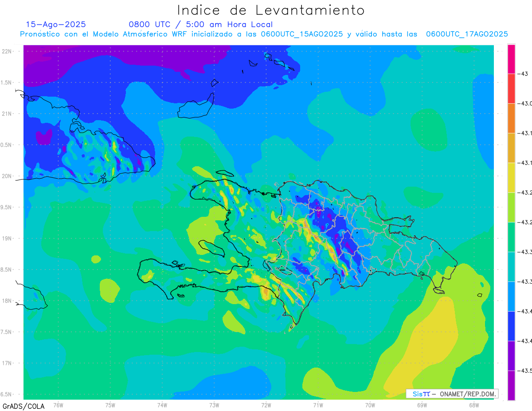This screenshot has height=411, width=532.
Task: Click the '-43.0' color bar label
Action: [x=524, y=103]
